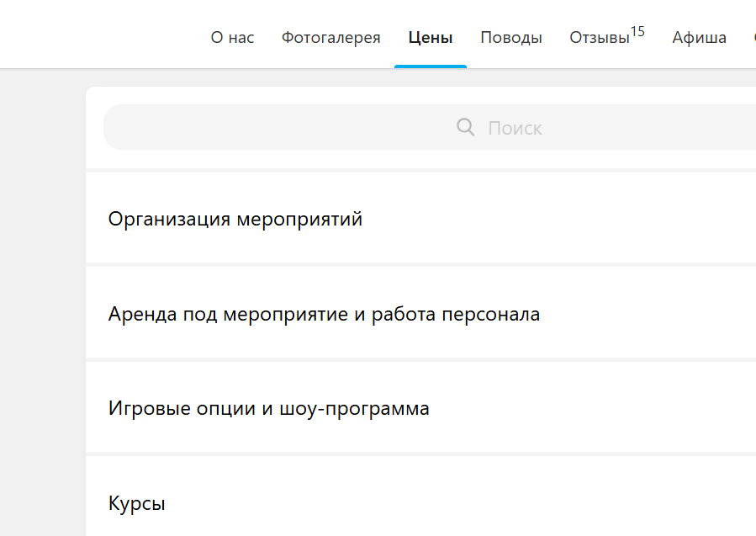Switch to the Фотогалерея tab

[x=330, y=38]
